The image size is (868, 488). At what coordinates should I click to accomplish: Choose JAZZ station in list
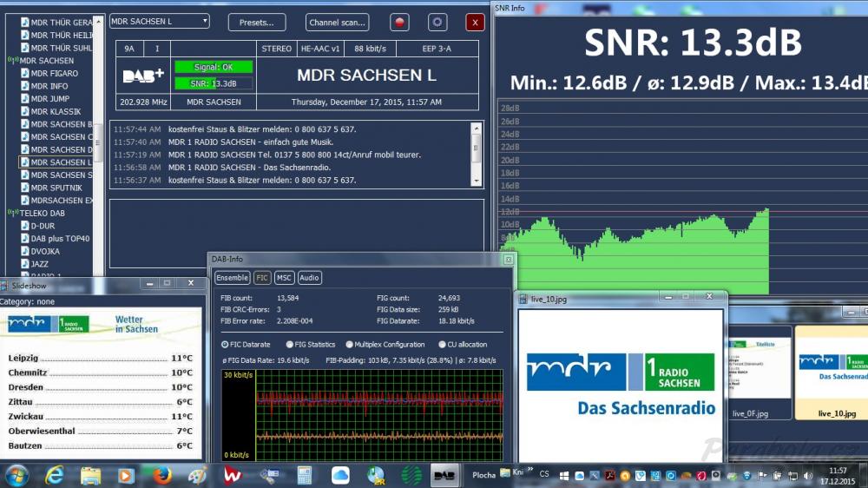39,264
